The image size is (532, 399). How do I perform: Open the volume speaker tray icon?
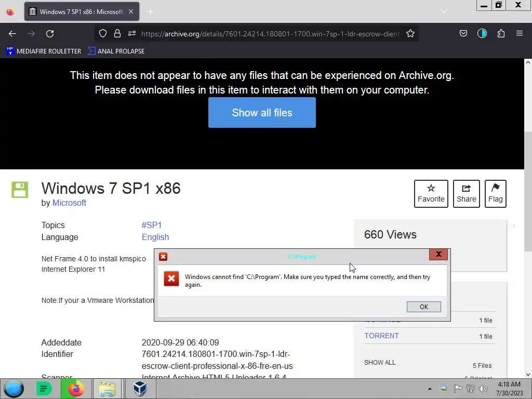click(483, 389)
